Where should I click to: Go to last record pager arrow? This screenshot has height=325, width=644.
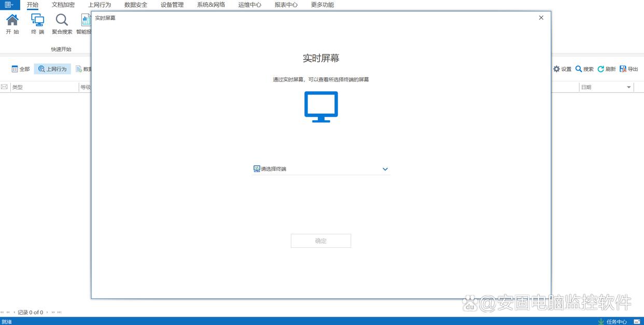(x=60, y=313)
